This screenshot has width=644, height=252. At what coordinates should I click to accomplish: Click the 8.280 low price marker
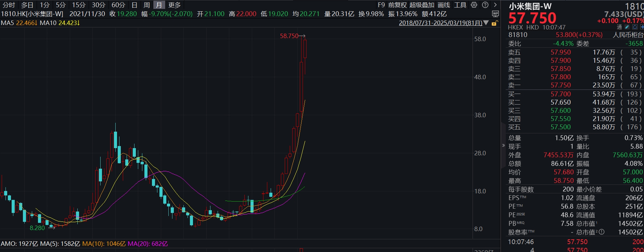(37, 228)
